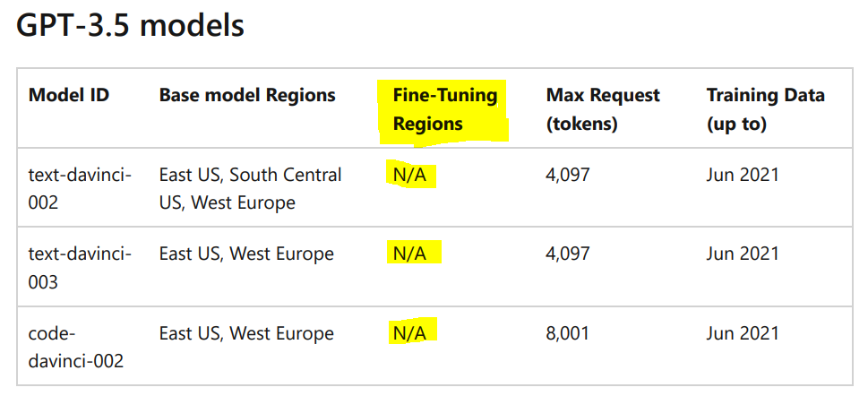Click the highlighted Fine-Tuning Regions header
The height and width of the screenshot is (396, 868).
[444, 109]
